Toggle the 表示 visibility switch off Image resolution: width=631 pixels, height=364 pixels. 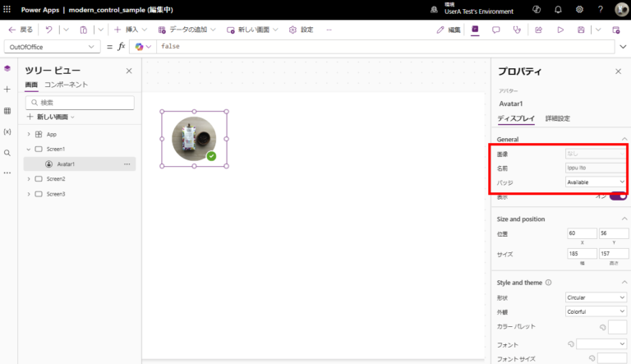[618, 196]
